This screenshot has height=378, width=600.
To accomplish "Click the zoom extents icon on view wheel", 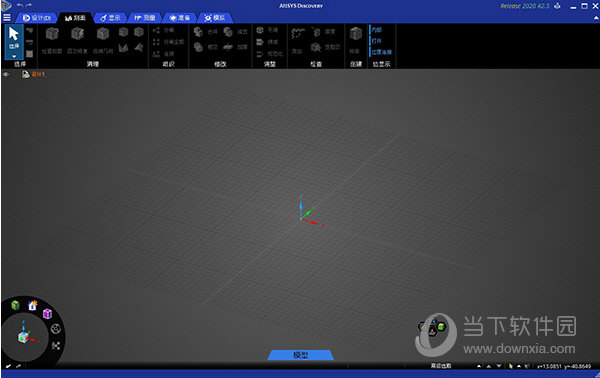I will pos(56,346).
